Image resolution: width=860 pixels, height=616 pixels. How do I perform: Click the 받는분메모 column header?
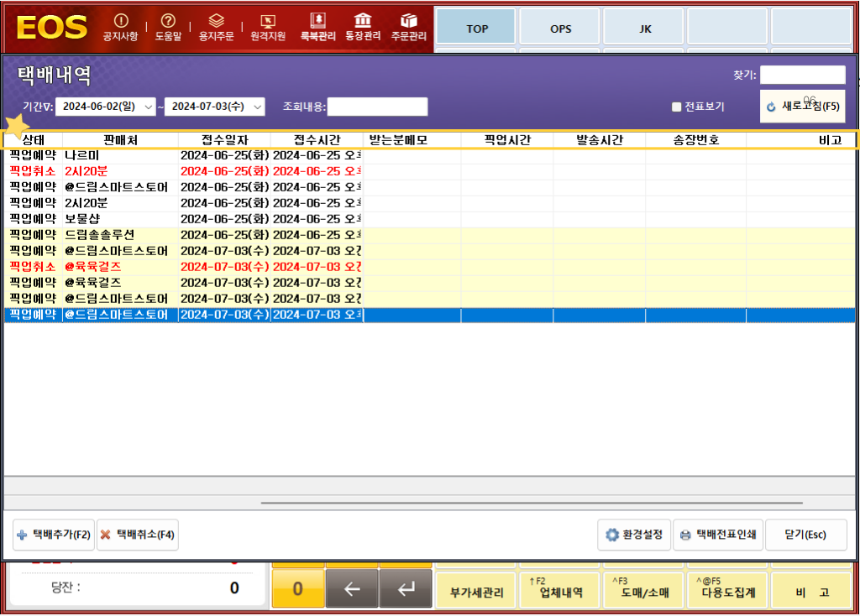412,140
